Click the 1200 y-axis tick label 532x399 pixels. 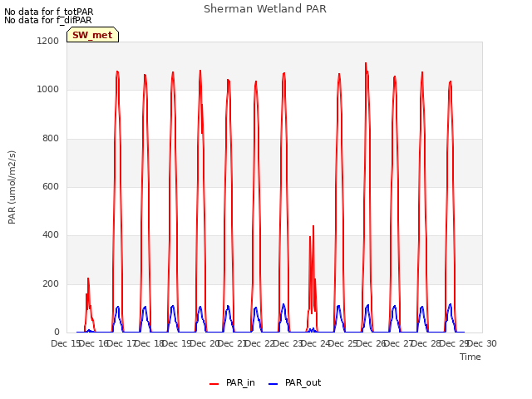(x=48, y=41)
